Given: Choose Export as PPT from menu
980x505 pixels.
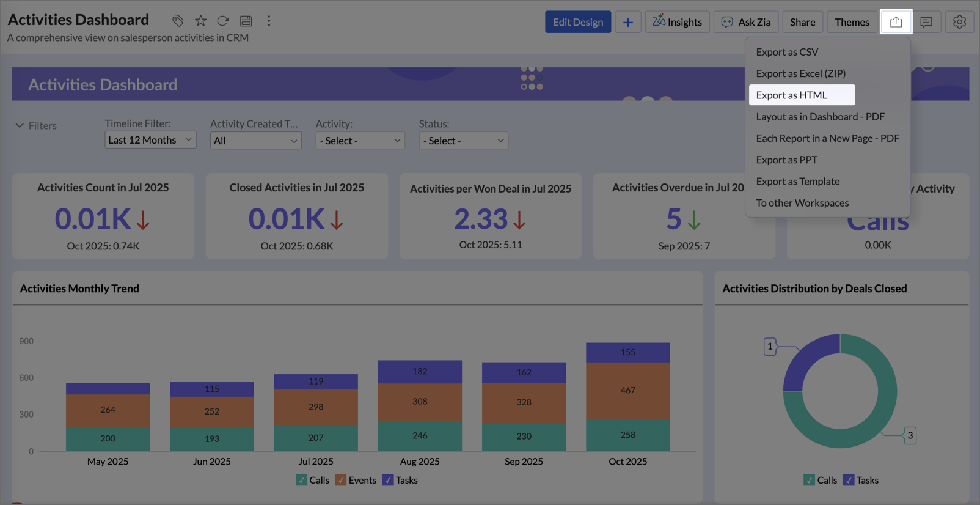Looking at the screenshot, I should [786, 160].
